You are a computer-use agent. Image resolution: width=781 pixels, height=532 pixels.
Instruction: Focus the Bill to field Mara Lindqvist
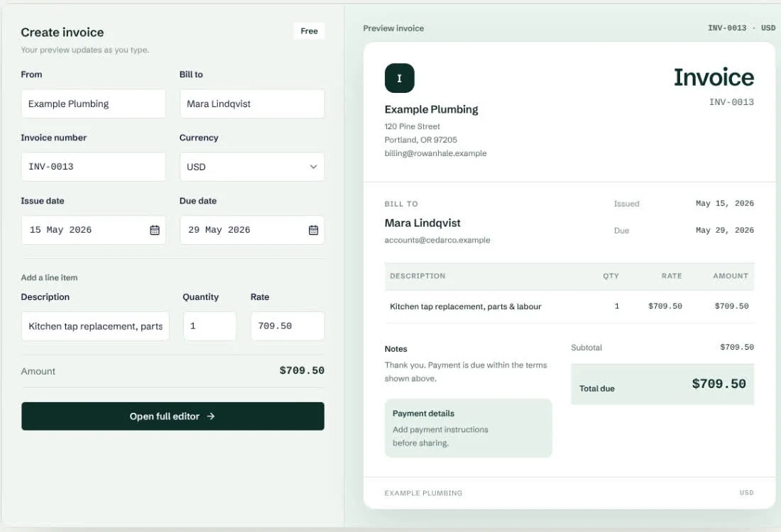coord(252,104)
